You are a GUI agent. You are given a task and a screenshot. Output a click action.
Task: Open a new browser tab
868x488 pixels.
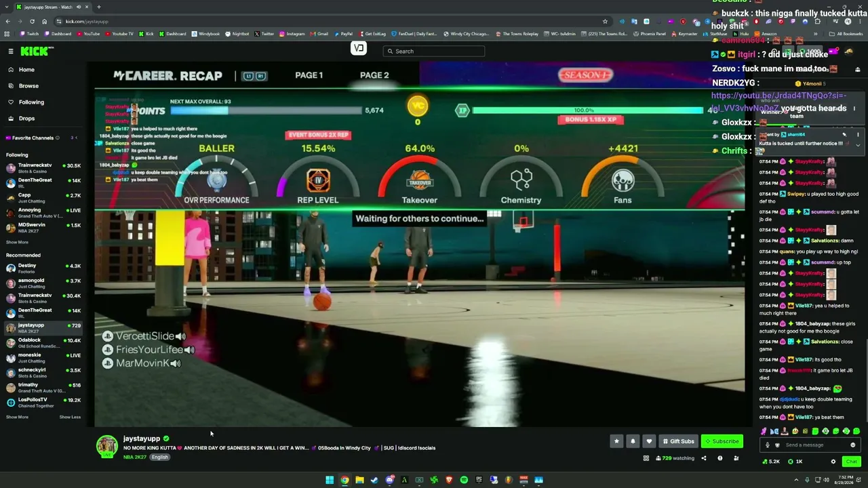point(99,7)
